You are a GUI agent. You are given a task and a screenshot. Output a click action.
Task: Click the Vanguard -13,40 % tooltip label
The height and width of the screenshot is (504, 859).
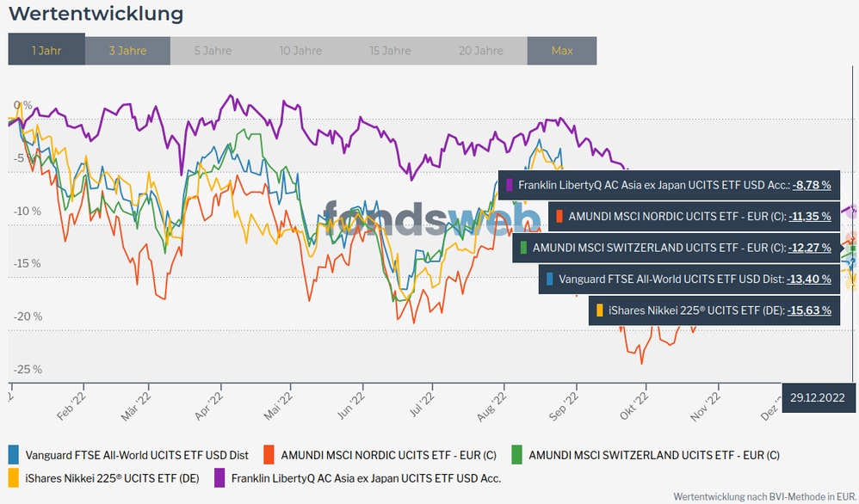[x=671, y=279]
